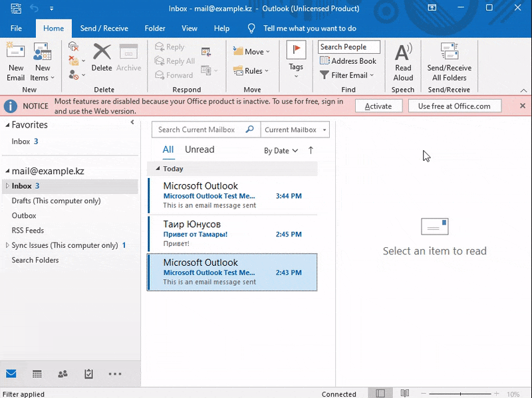Collapse the mail@example.kz account tree
This screenshot has width=532, height=398.
pos(7,171)
